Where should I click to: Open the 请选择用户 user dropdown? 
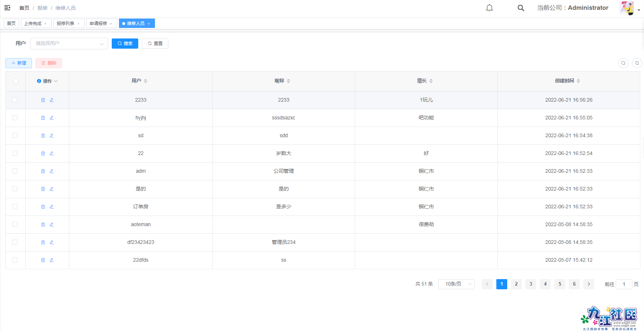tap(69, 44)
